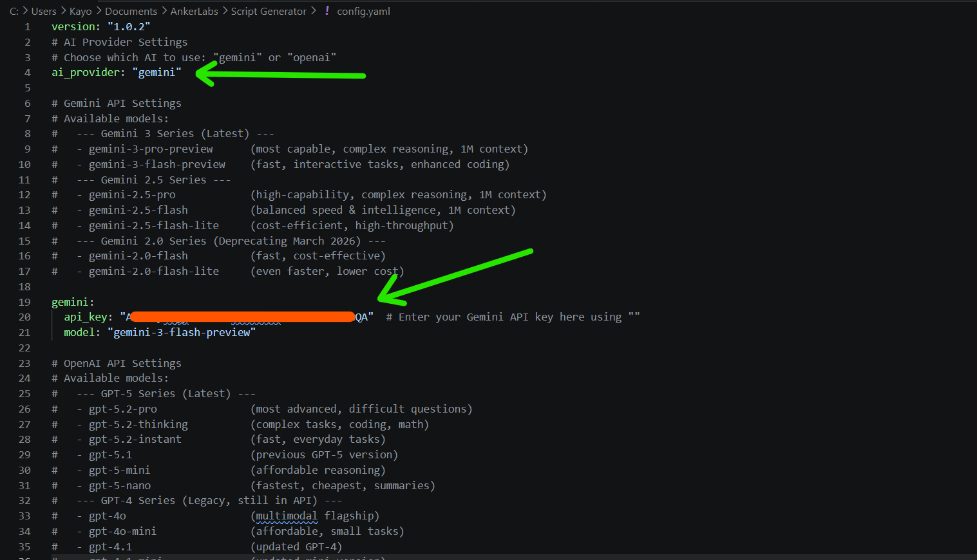977x560 pixels.
Task: Click Documents in the breadcrumb path
Action: [x=131, y=11]
